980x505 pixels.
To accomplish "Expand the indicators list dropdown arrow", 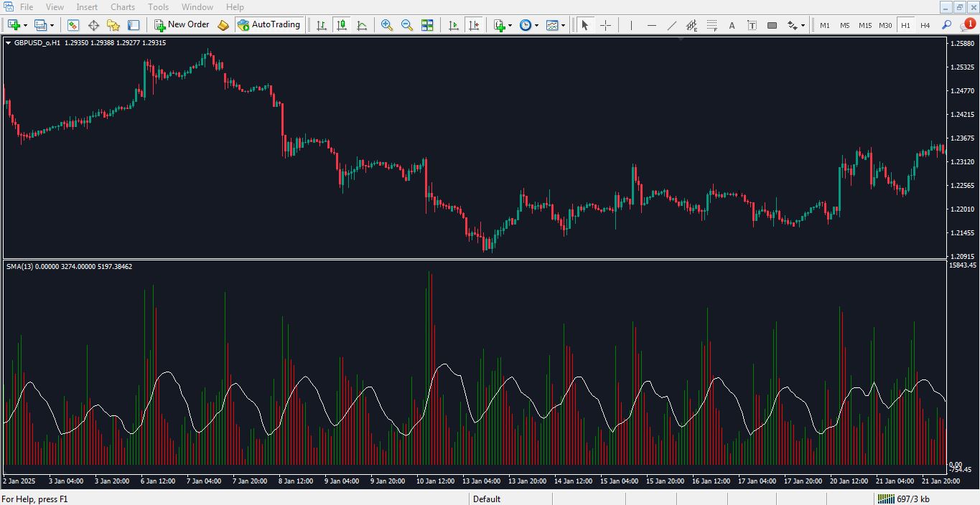I will 510,25.
